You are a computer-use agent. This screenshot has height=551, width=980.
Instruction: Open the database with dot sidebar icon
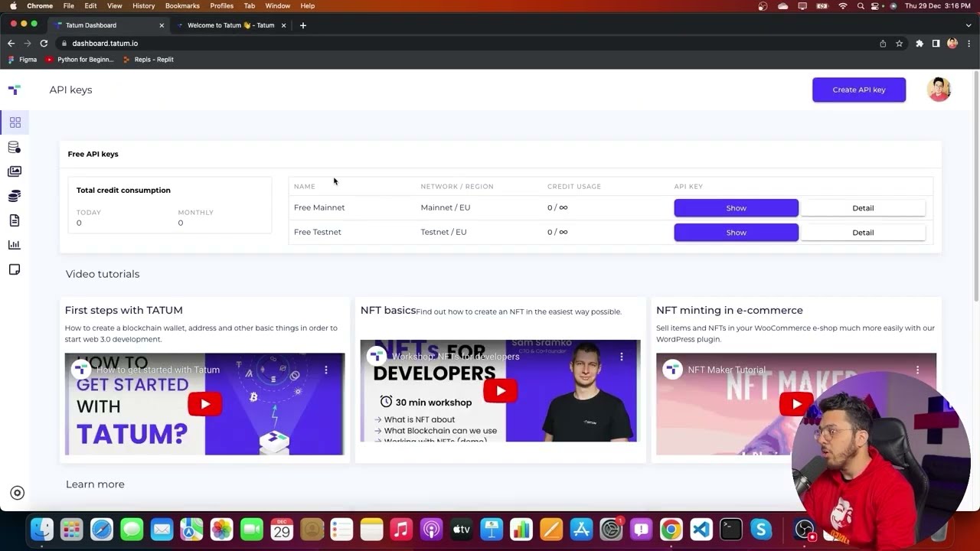click(x=14, y=148)
